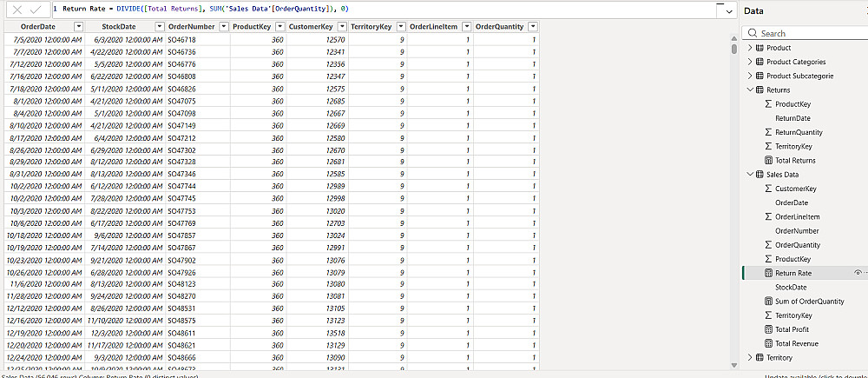Select ReturnDate field under Returns
Image resolution: width=868 pixels, height=378 pixels.
point(792,118)
